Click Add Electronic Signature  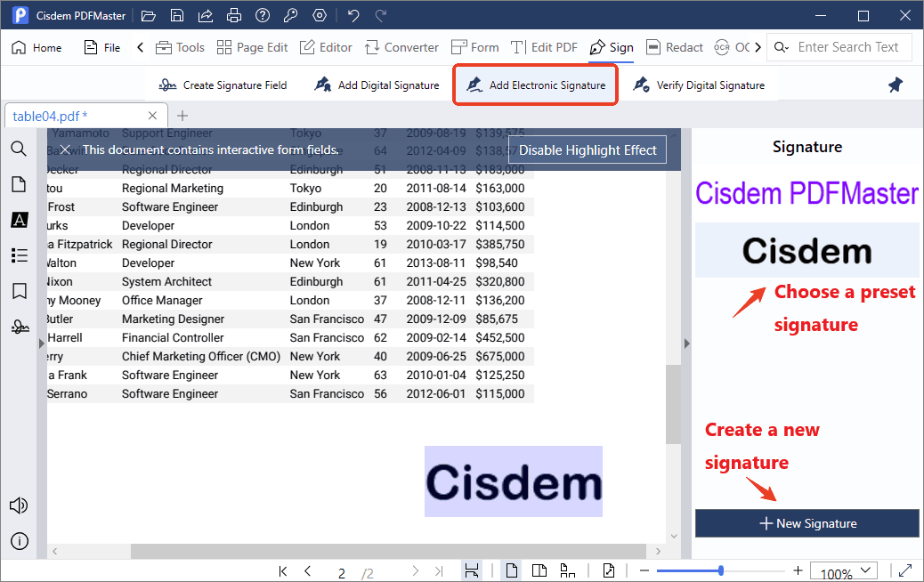[536, 85]
